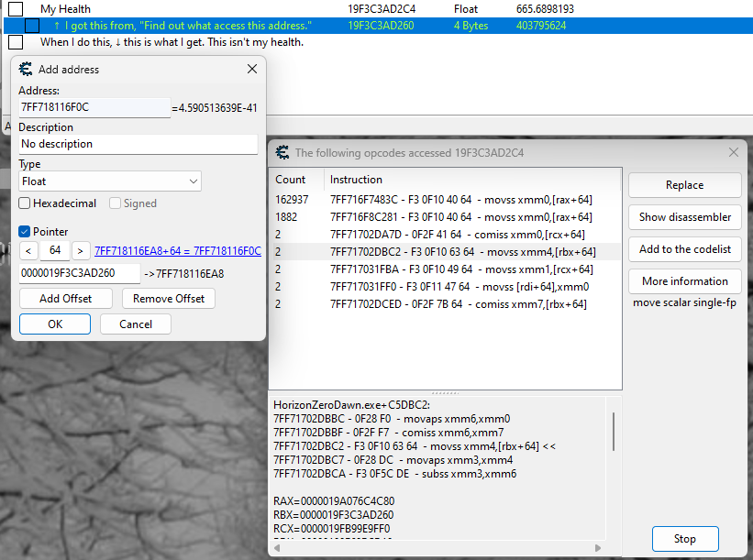The image size is (753, 560).
Task: Click the Address field 7FF718116F0C
Action: coord(94,107)
